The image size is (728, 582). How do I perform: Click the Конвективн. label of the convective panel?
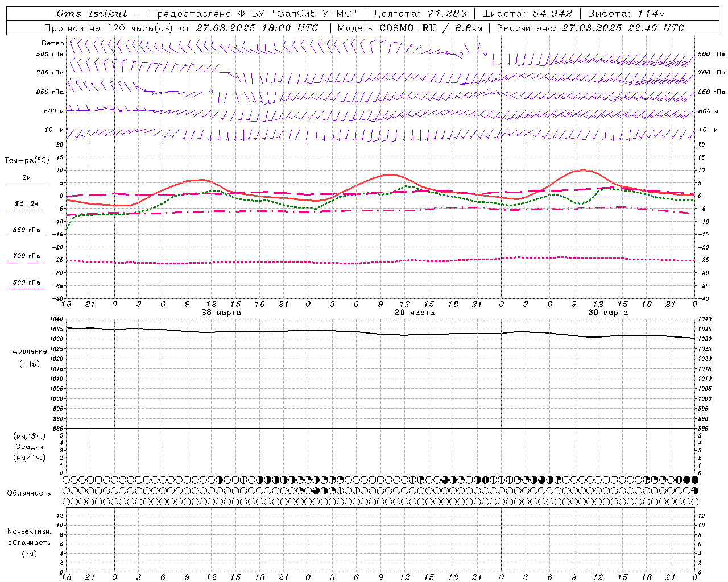point(30,531)
